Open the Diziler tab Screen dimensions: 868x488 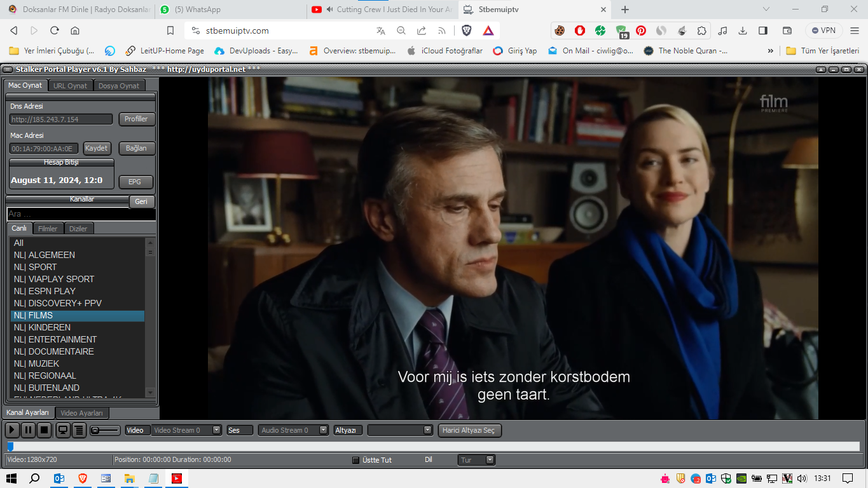pos(78,229)
